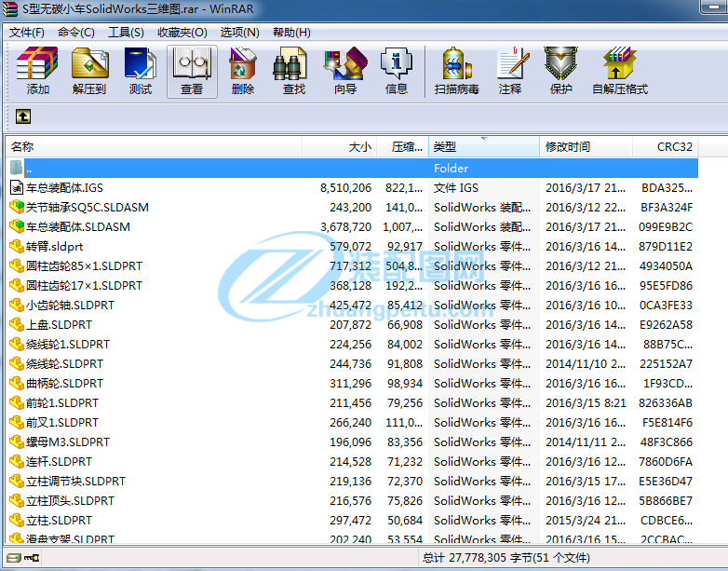728x571 pixels.
Task: Click the icon of 车总装配体.IGS file
Action: coord(17,188)
